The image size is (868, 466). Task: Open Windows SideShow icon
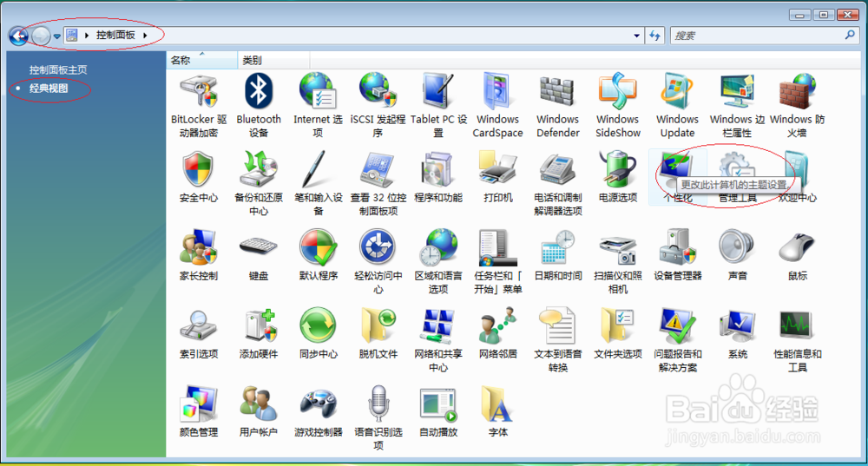click(617, 91)
